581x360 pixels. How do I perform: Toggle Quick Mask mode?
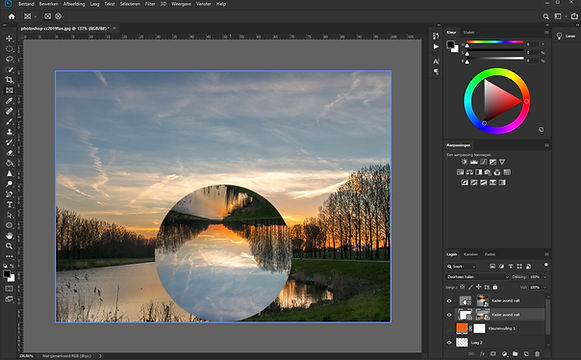tap(9, 289)
